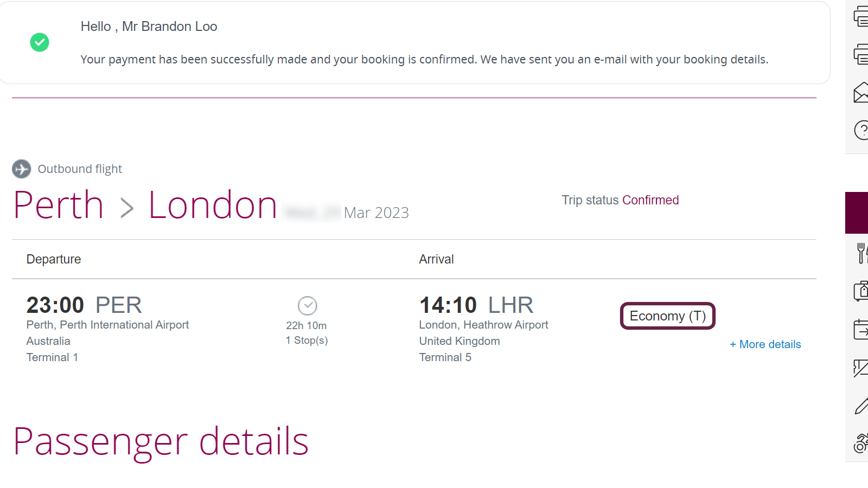Click the outbound flight airplane icon
Viewport: 868px width, 488px height.
[22, 169]
